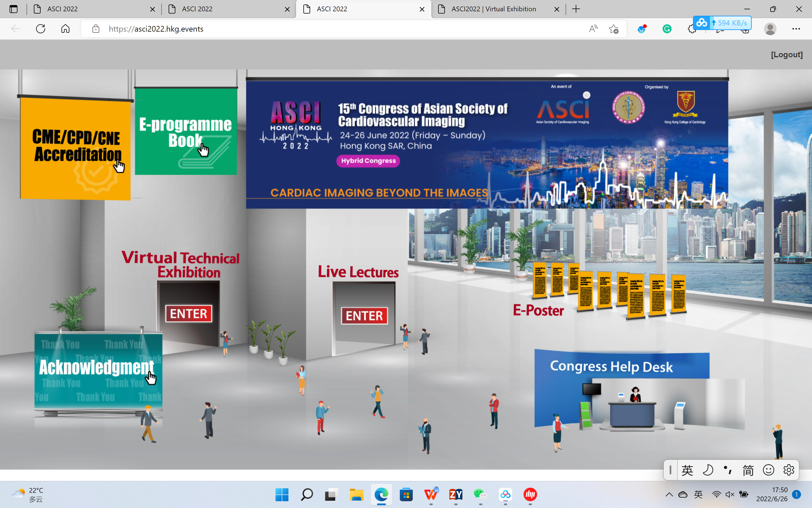Open the IME emoji panel
This screenshot has width=812, height=508.
[768, 470]
